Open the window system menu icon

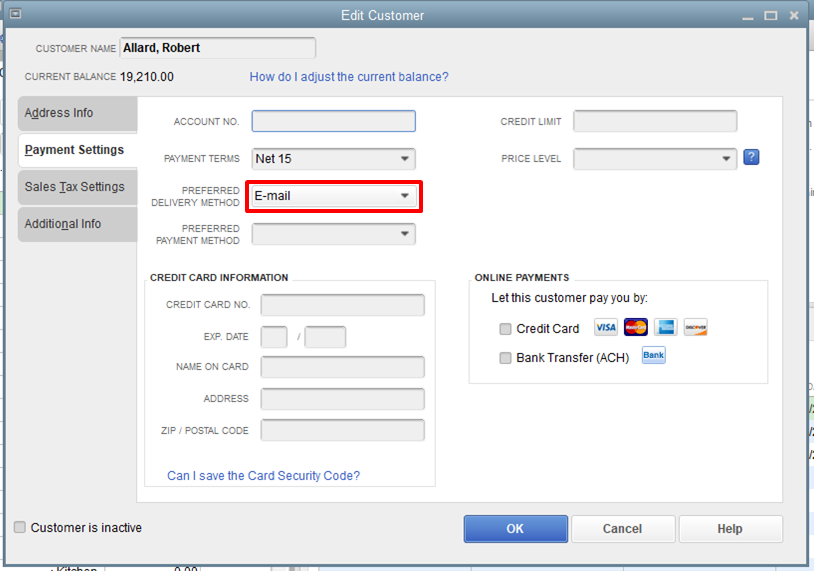(16, 14)
